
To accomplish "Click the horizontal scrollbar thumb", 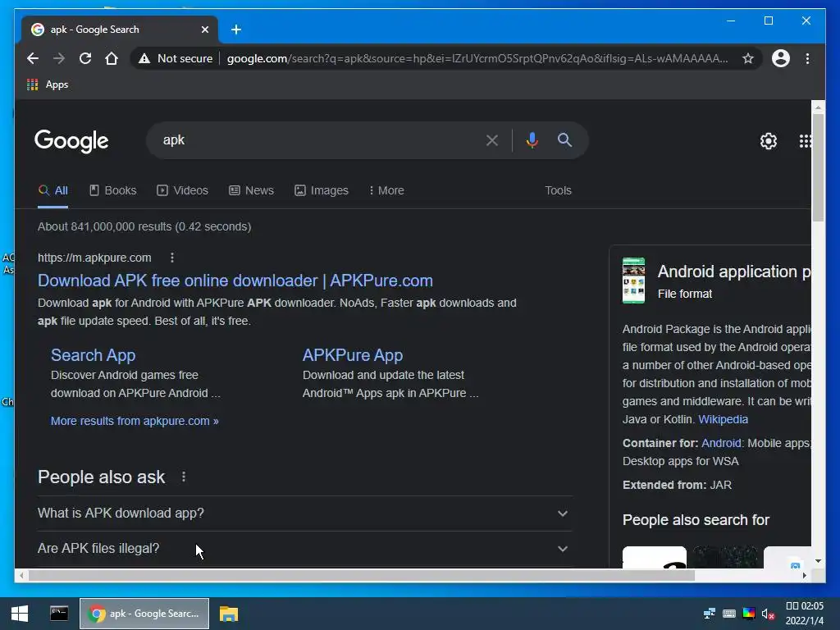I will click(361, 576).
